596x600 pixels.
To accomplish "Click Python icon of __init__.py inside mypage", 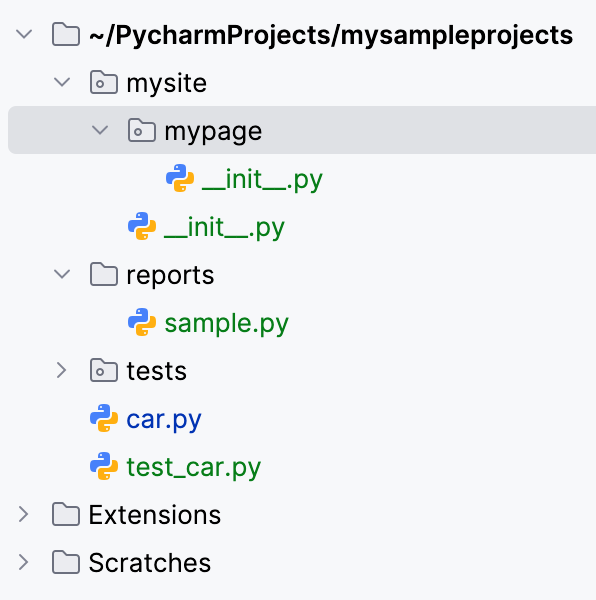I will [180, 178].
